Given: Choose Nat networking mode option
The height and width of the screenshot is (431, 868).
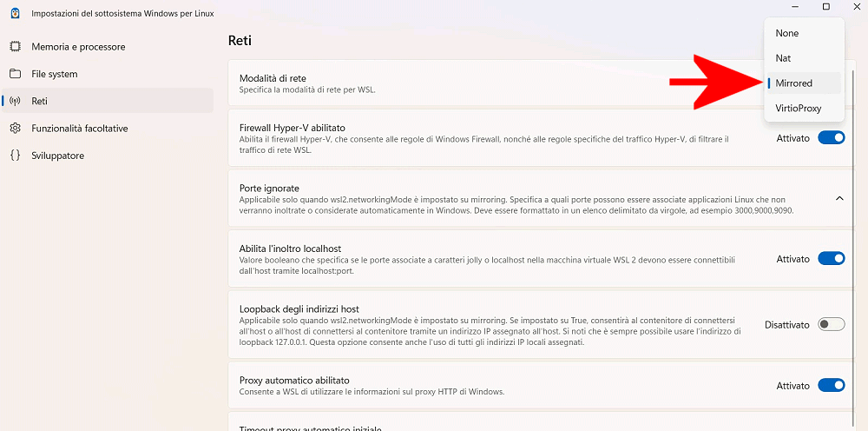Looking at the screenshot, I should (x=784, y=58).
